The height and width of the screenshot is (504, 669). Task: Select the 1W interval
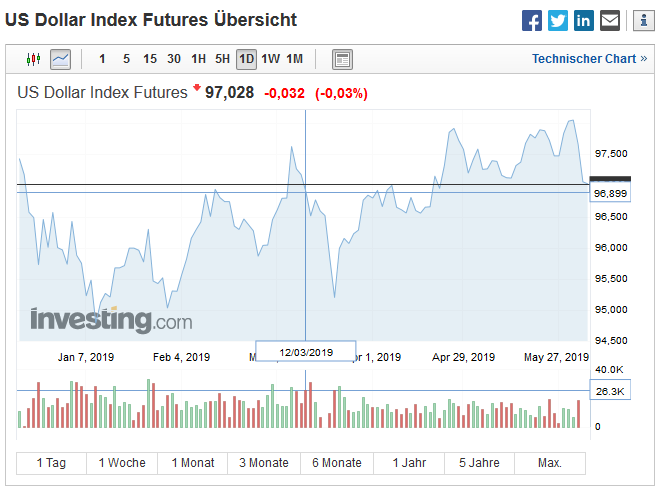271,59
